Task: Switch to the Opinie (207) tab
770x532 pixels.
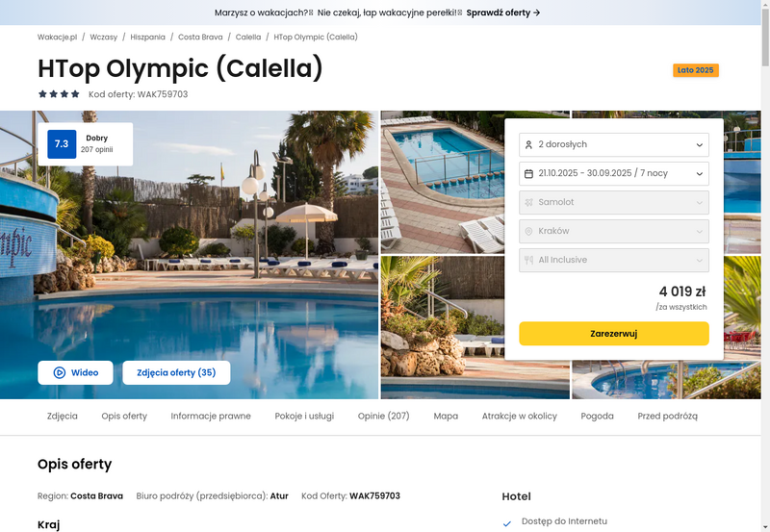Action: [383, 417]
